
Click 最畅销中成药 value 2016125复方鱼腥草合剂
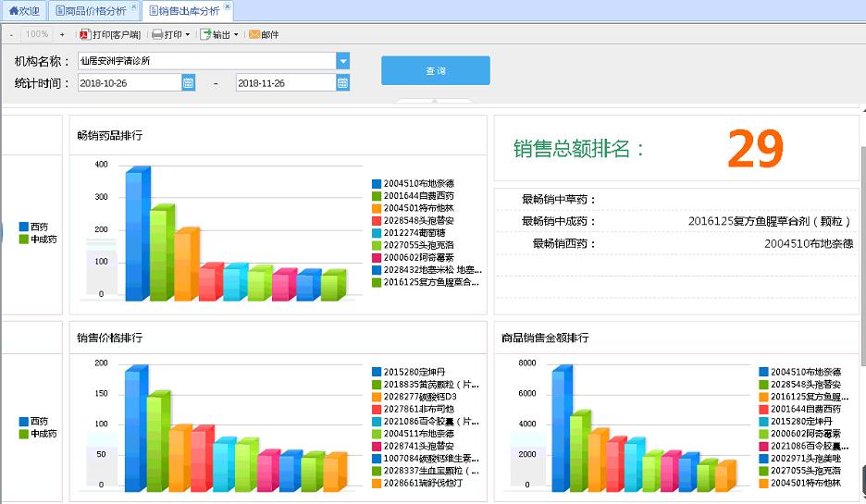[x=770, y=221]
